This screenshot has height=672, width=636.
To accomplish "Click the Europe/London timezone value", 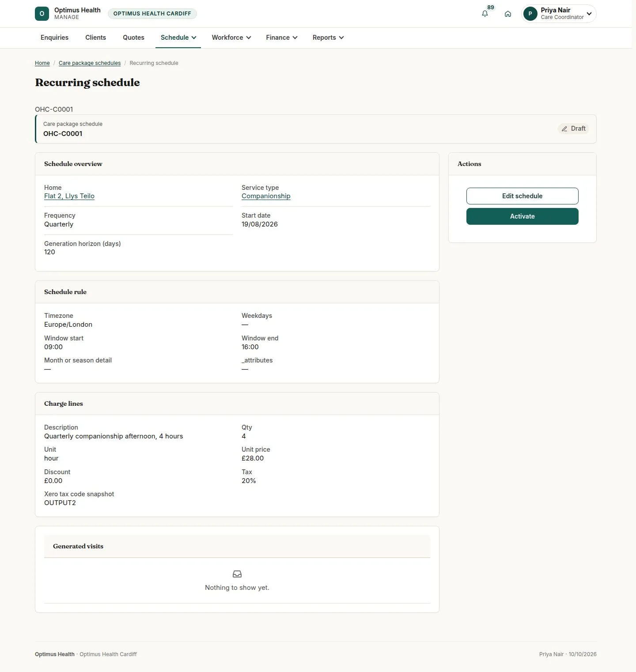I will pyautogui.click(x=68, y=325).
